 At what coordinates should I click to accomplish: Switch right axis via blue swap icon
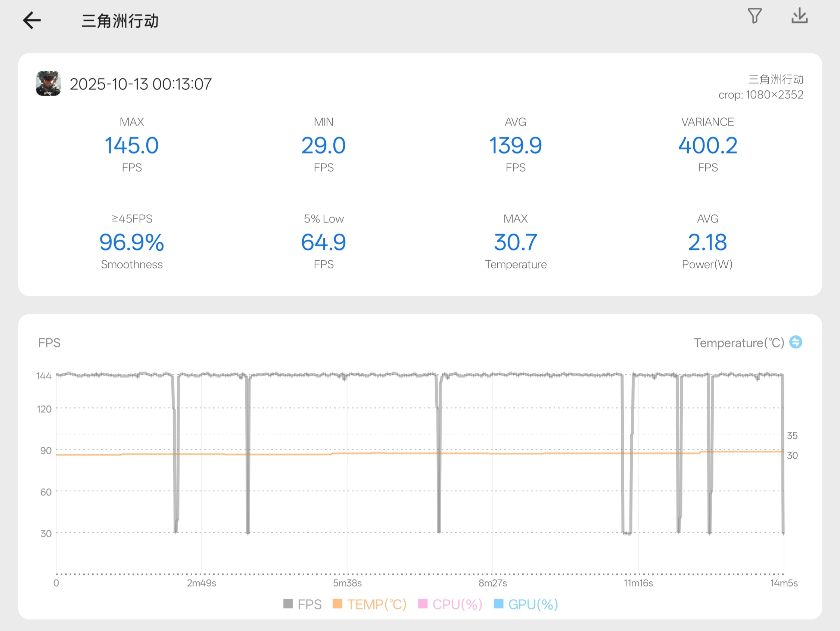click(x=796, y=342)
